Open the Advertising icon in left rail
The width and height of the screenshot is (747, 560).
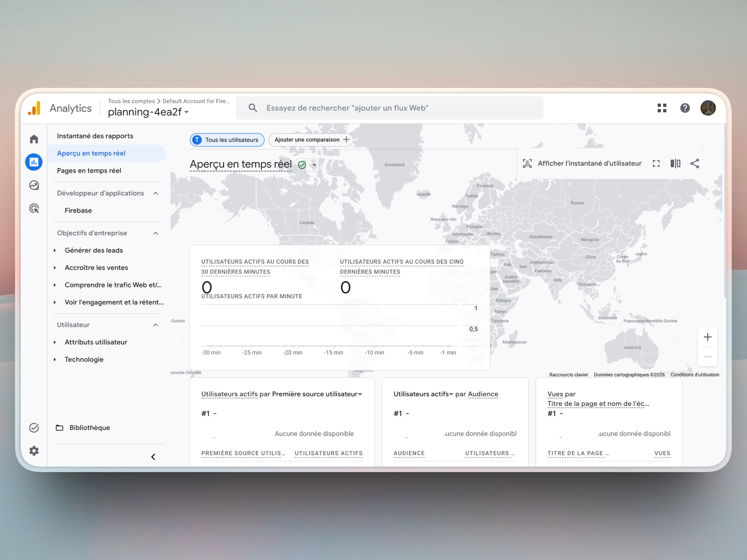(34, 208)
